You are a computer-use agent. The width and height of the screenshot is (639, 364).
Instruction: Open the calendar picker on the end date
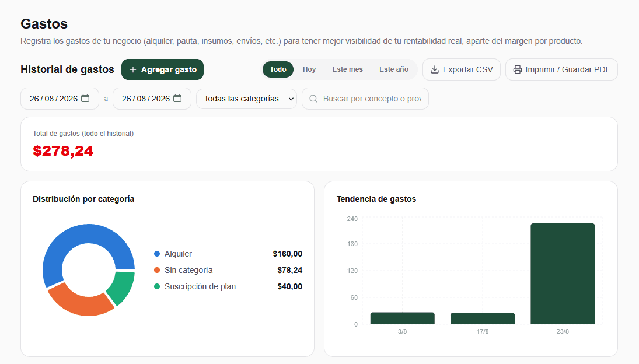coord(177,98)
